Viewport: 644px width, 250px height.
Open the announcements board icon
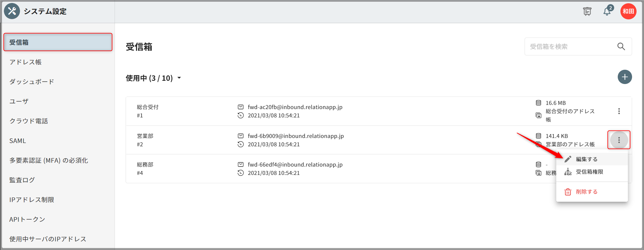(587, 12)
